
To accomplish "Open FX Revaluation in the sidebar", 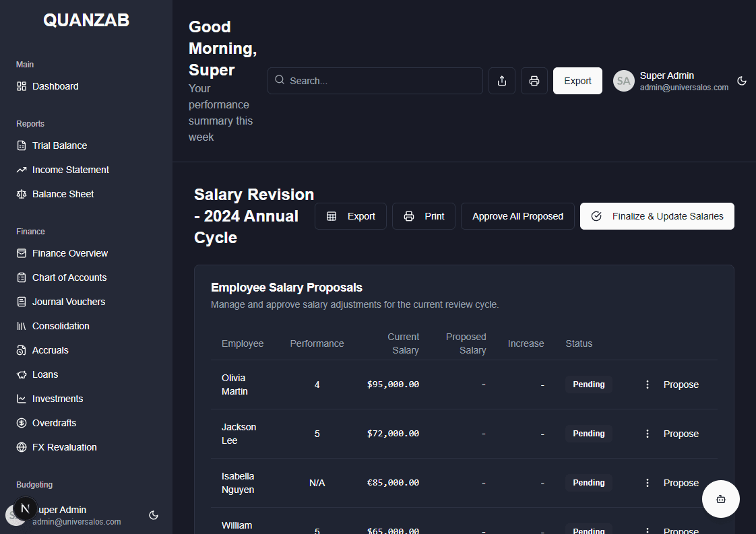I will [x=64, y=447].
